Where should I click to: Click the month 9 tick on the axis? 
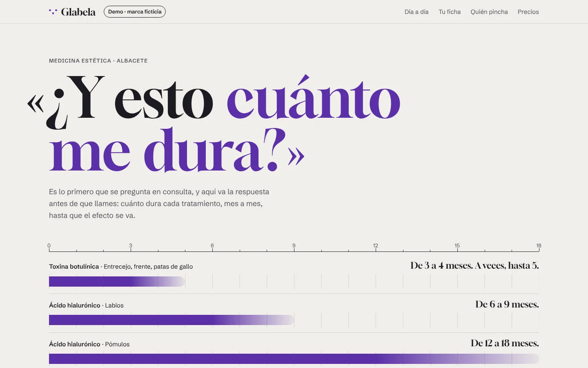[294, 249]
